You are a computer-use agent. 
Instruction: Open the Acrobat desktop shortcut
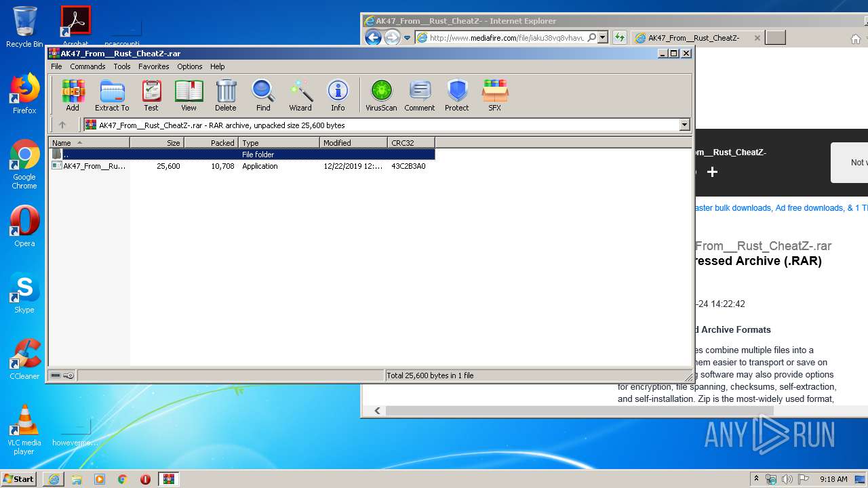[x=76, y=26]
